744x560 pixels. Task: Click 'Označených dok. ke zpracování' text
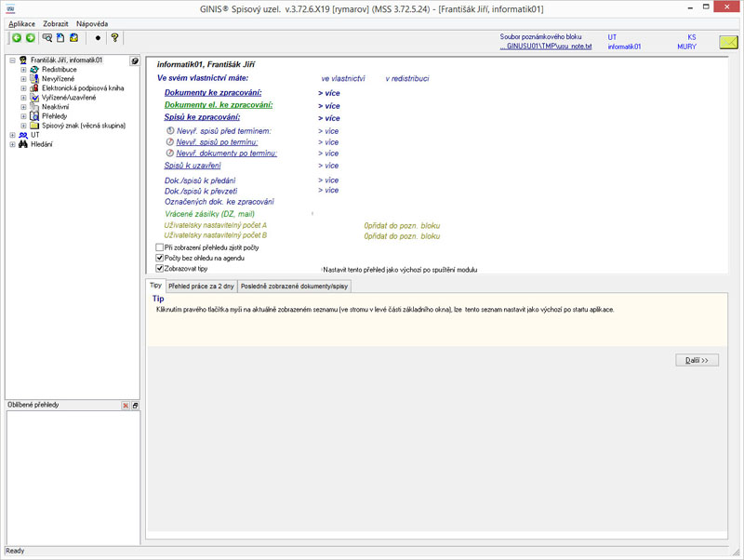click(219, 202)
